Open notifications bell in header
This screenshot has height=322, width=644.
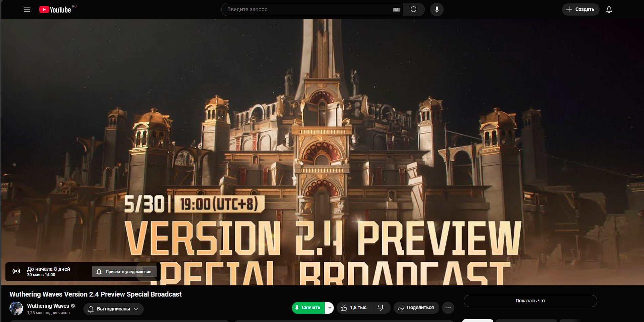[x=609, y=10]
